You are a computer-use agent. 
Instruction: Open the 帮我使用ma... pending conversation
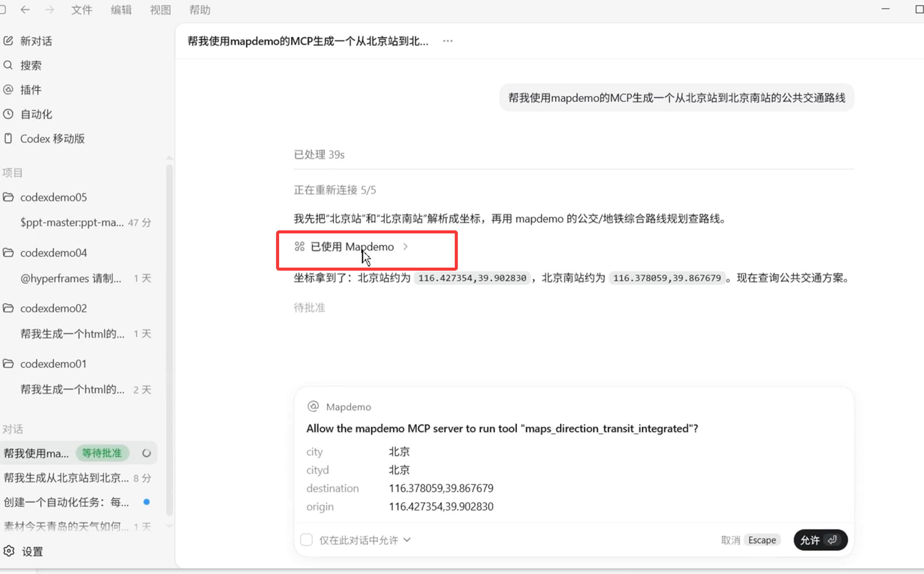click(79, 453)
